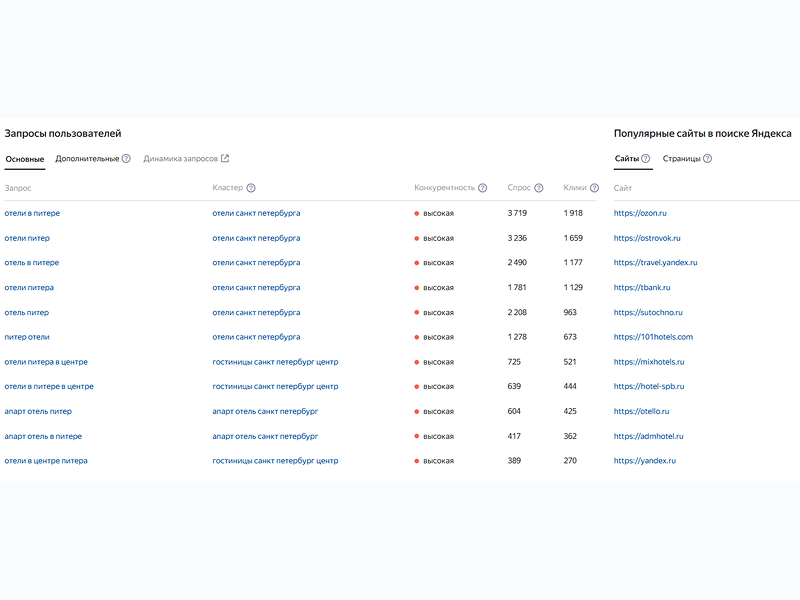Select the Сайты tab
The width and height of the screenshot is (800, 600).
pos(626,159)
